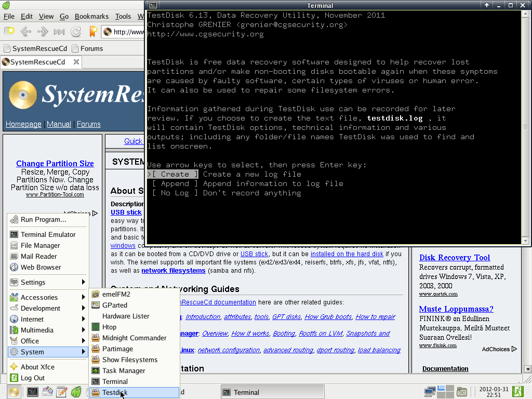Open File Manager from the Xfce menu
Viewport: 532px width, 399px height.
[x=48, y=245]
